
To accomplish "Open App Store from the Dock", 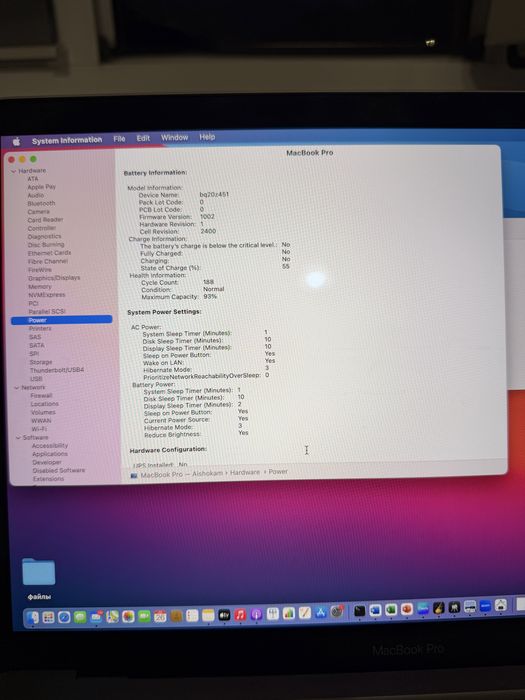I will click(x=321, y=612).
